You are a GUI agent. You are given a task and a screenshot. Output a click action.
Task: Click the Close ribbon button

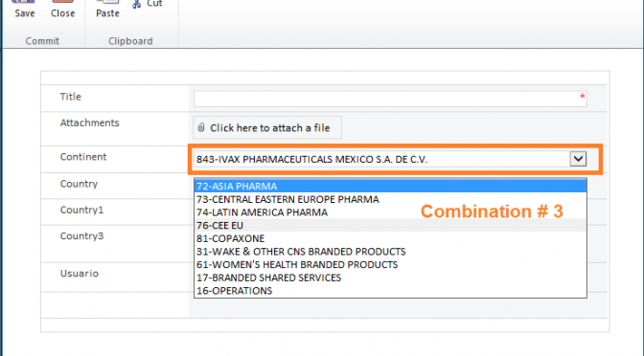62,10
